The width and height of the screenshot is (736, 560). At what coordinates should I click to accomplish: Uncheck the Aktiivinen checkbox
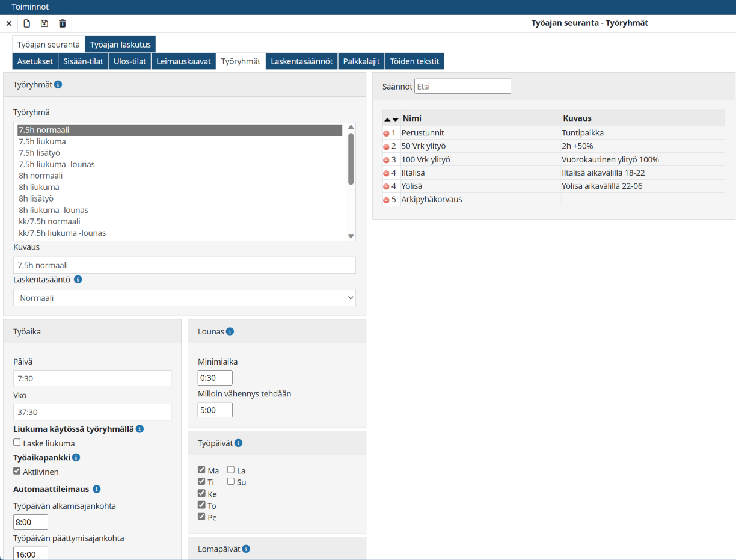pos(17,472)
